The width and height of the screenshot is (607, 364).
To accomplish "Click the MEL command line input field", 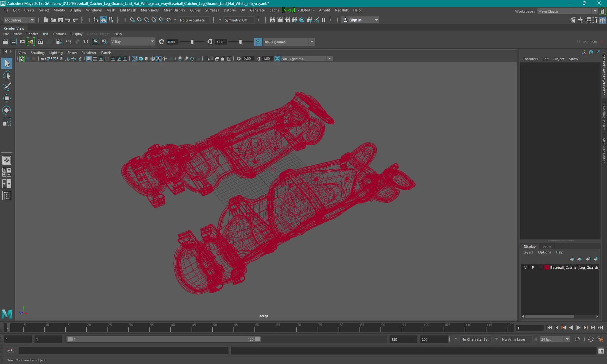I will (x=123, y=351).
